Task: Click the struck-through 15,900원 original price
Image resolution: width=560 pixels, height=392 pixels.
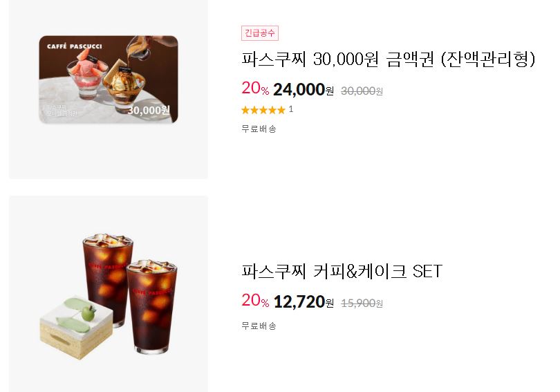Action: [x=362, y=303]
